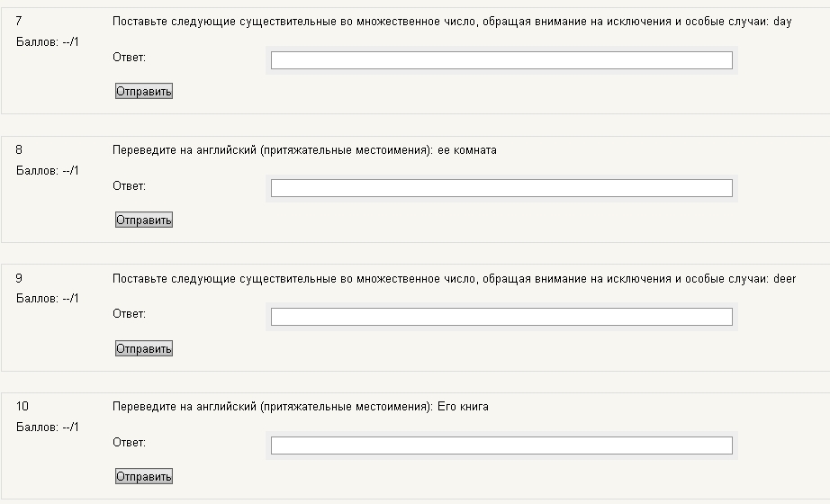Click the 'Ответ:' label in question 7

[x=129, y=58]
